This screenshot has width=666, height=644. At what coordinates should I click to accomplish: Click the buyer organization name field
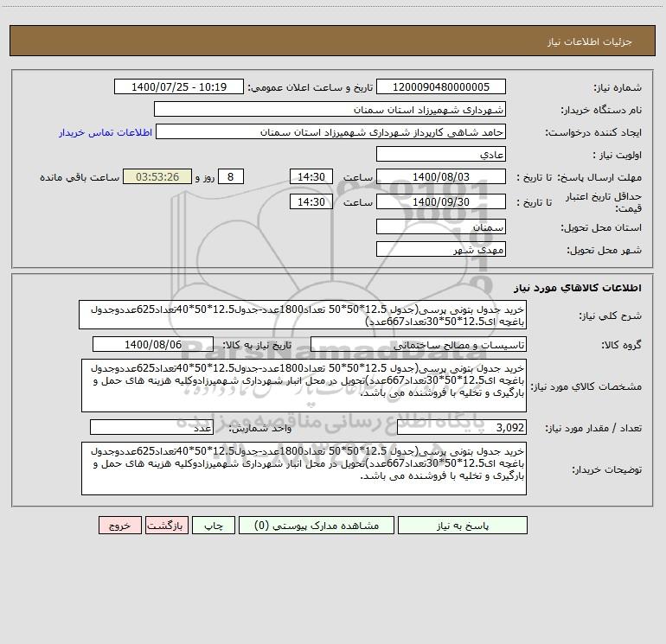click(x=330, y=109)
